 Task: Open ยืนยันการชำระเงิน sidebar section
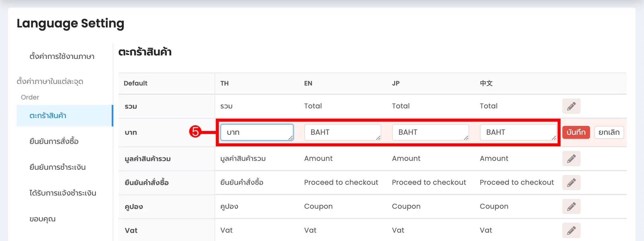coord(57,167)
